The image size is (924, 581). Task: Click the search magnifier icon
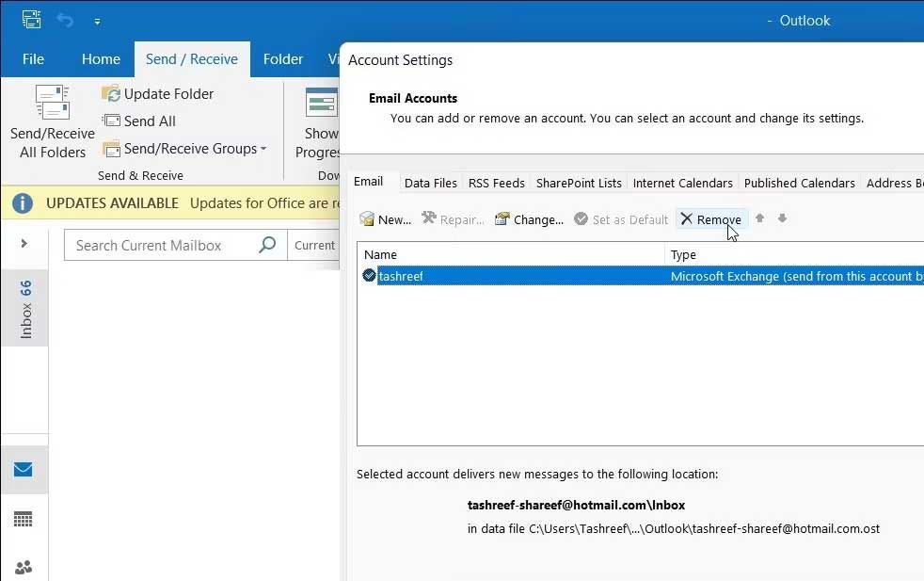tap(267, 245)
